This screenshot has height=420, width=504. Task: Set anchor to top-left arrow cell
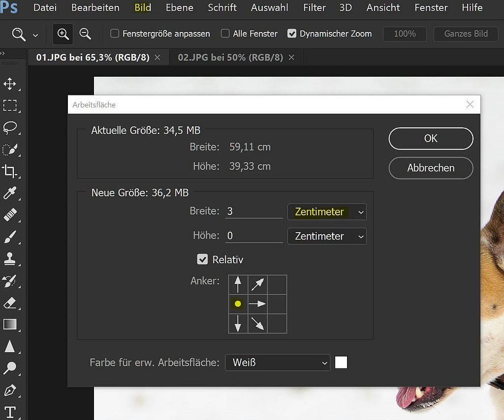pyautogui.click(x=238, y=284)
